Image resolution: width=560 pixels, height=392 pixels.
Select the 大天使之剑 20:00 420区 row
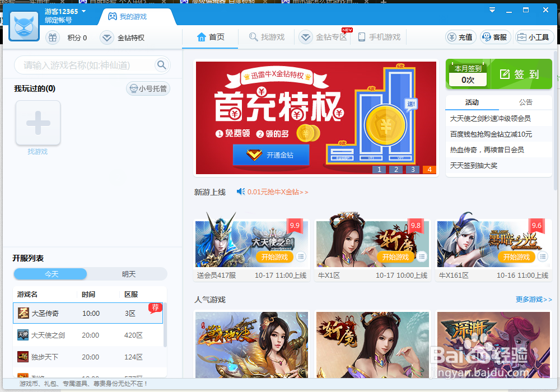pyautogui.click(x=88, y=335)
